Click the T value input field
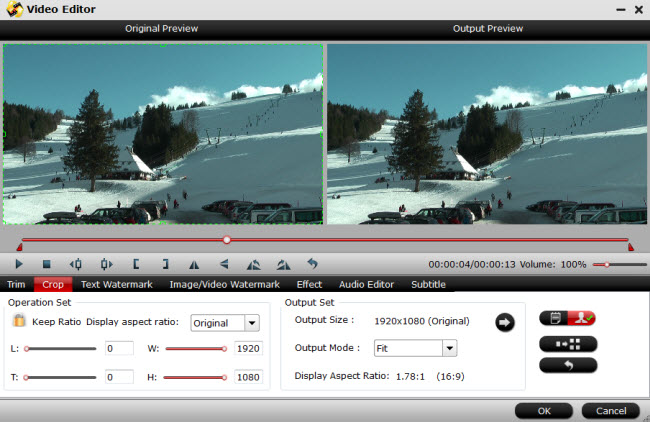The width and height of the screenshot is (650, 422). click(x=119, y=377)
